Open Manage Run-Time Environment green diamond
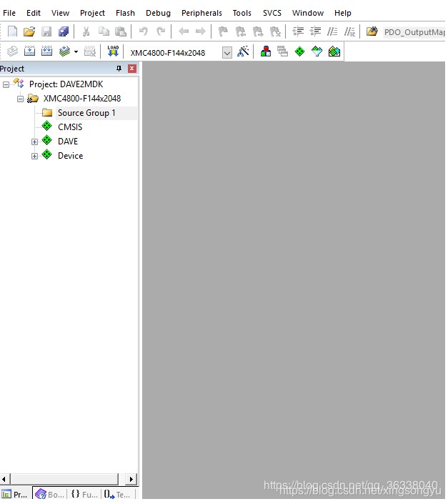Screen dimensions: 448x504 (299, 51)
